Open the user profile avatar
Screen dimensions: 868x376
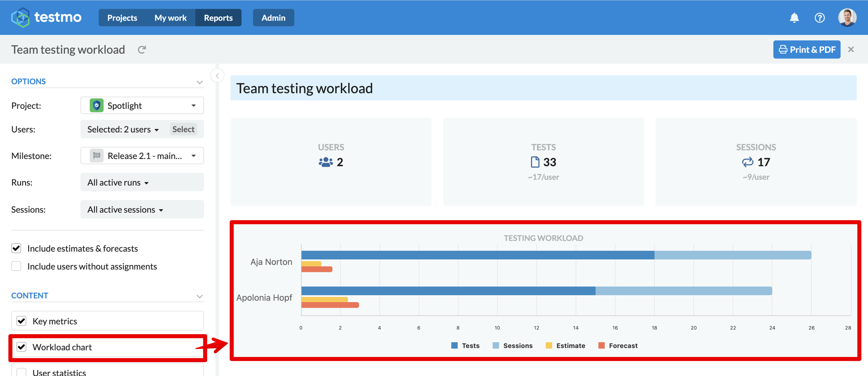(847, 17)
